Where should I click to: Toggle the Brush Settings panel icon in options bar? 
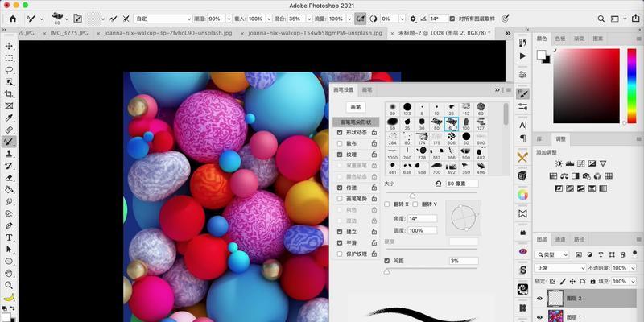(77, 19)
